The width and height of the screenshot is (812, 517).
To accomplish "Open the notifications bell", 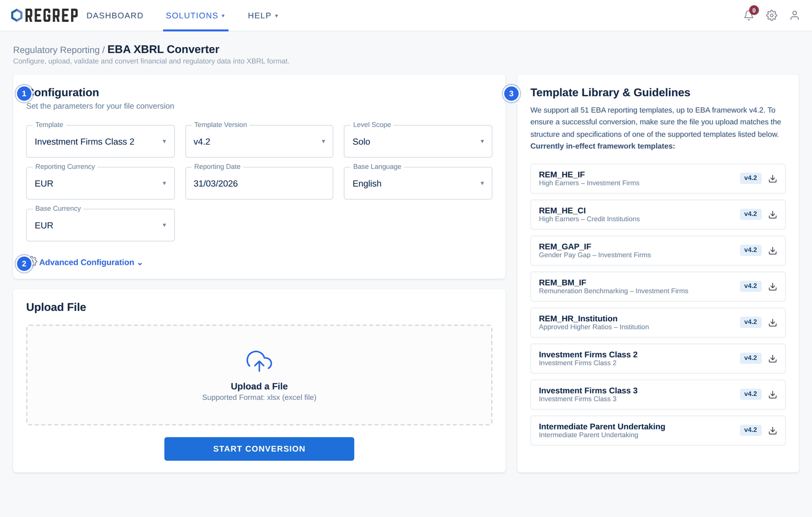I will coord(749,15).
